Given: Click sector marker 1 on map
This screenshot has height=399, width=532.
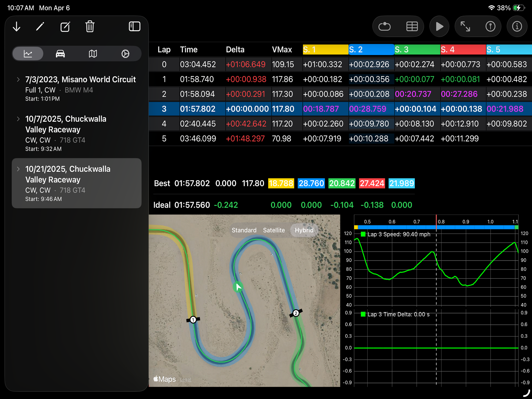Looking at the screenshot, I should click(x=193, y=320).
